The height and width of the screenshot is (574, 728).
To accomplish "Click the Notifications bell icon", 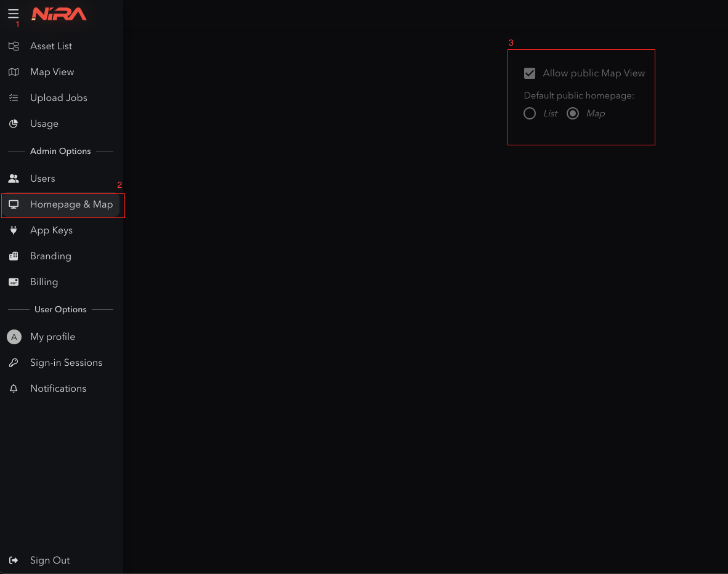I will pos(14,389).
